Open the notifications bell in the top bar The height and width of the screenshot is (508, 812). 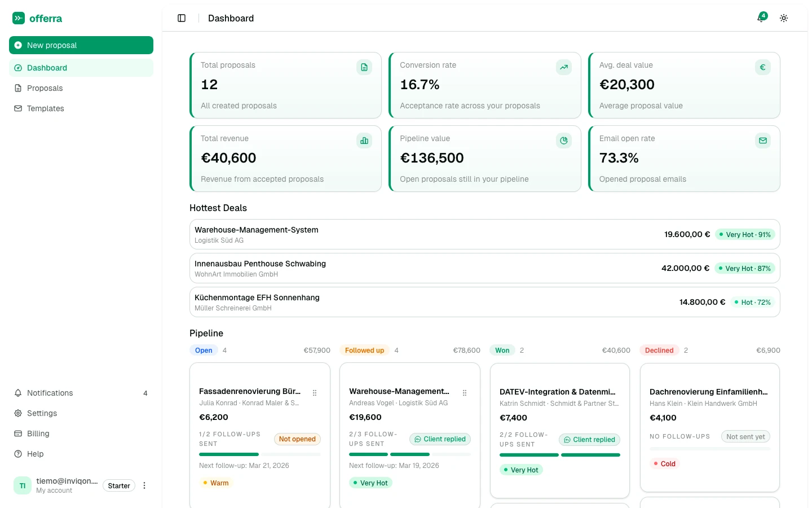tap(761, 18)
